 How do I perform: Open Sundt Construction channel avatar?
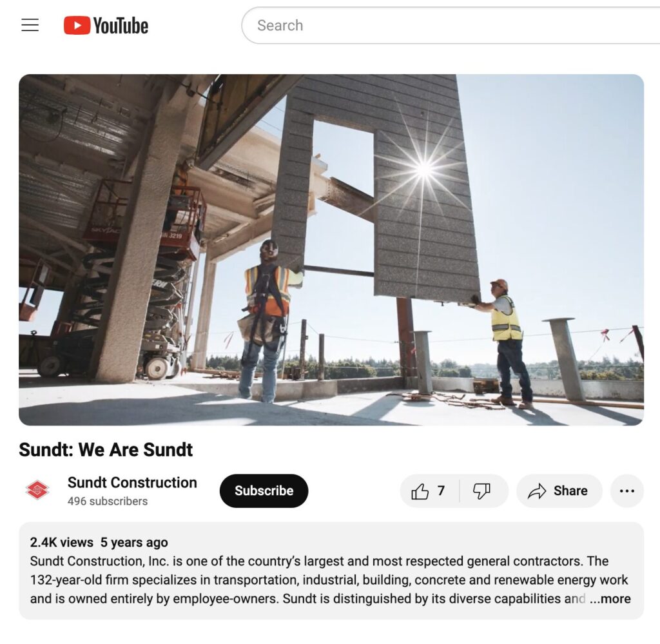(37, 491)
